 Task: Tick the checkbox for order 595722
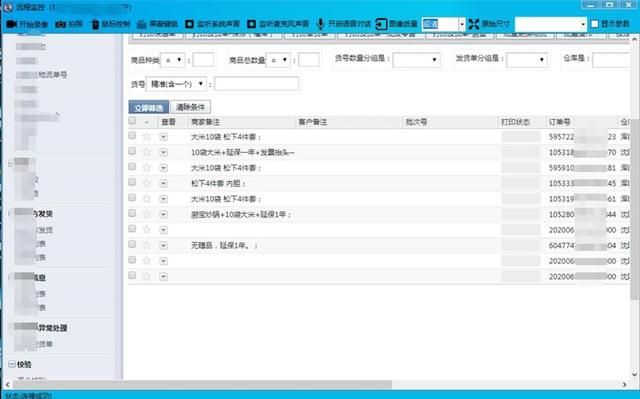click(x=132, y=135)
